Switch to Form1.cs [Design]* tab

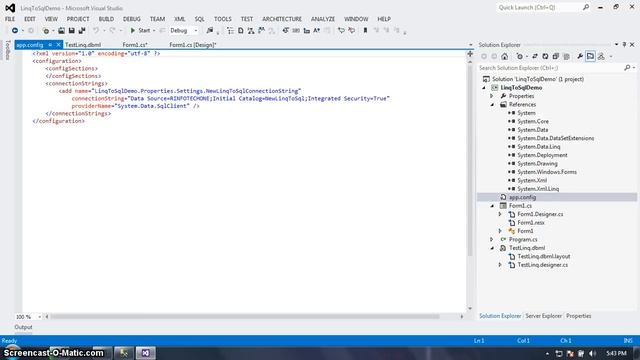[193, 45]
